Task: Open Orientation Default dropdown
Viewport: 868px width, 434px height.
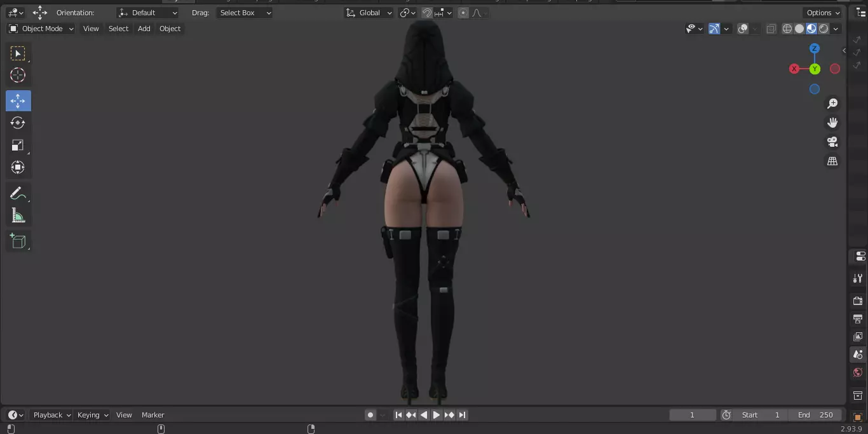Action: coord(148,13)
